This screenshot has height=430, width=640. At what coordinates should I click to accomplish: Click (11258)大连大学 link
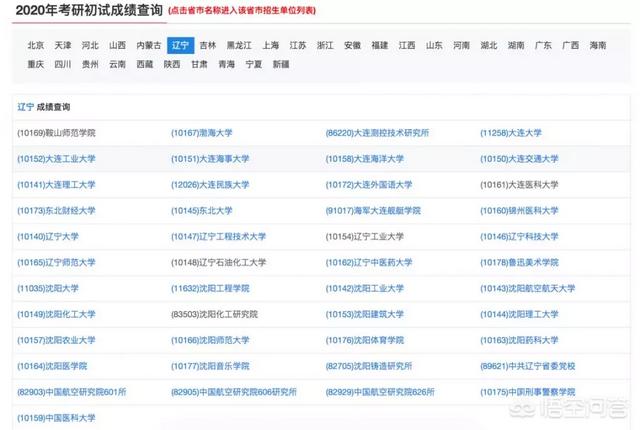(511, 133)
